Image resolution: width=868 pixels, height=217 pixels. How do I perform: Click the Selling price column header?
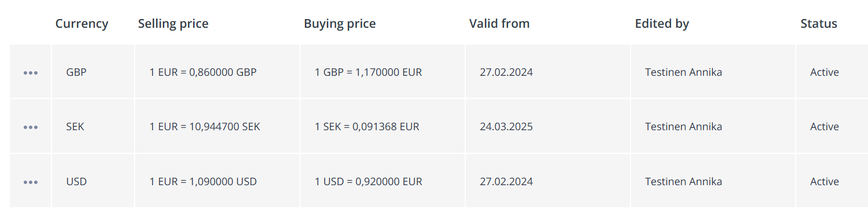tap(173, 24)
